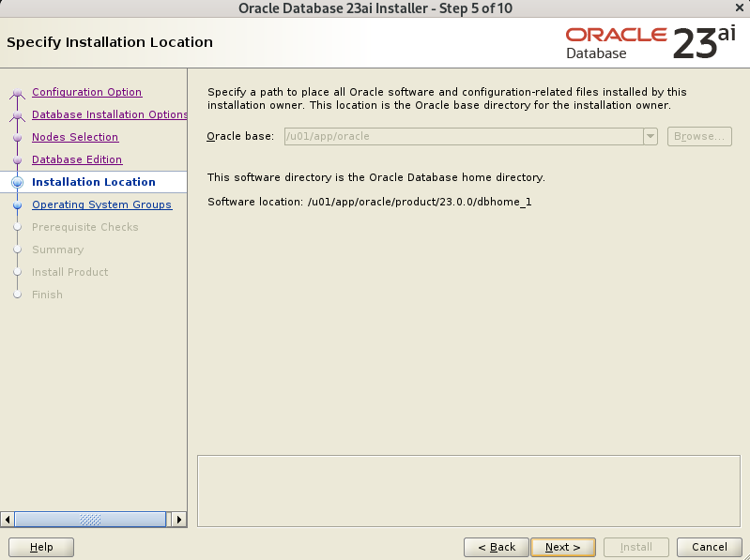The height and width of the screenshot is (560, 750).
Task: Open Operating System Groups step
Action: (x=102, y=204)
